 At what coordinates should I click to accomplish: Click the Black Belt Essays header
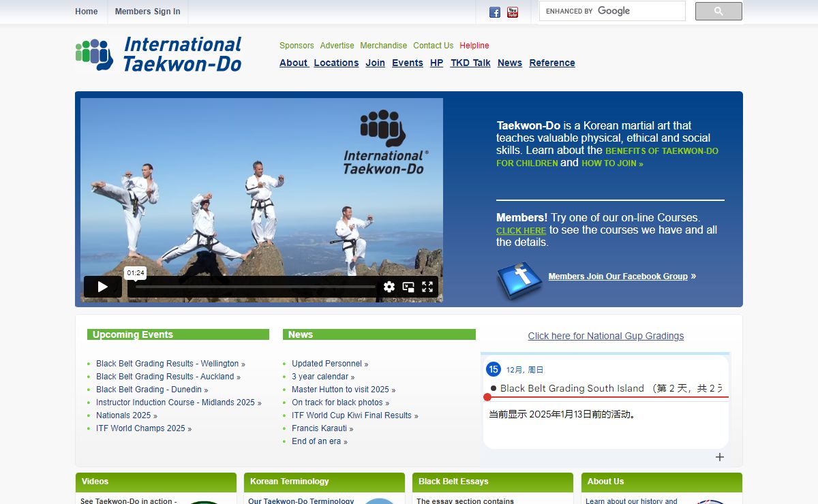click(493, 482)
